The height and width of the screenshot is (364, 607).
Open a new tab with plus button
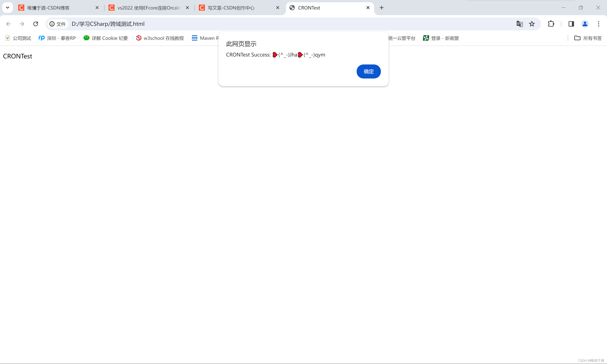click(381, 8)
